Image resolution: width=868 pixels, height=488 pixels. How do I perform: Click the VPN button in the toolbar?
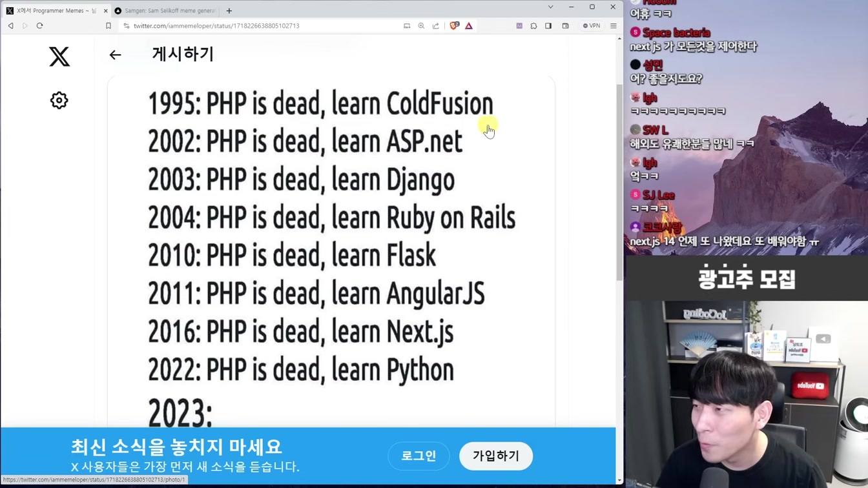click(x=592, y=26)
